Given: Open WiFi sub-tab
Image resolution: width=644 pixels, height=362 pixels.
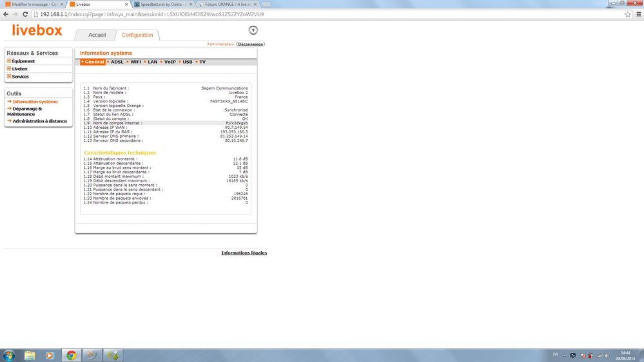Looking at the screenshot, I should point(135,62).
